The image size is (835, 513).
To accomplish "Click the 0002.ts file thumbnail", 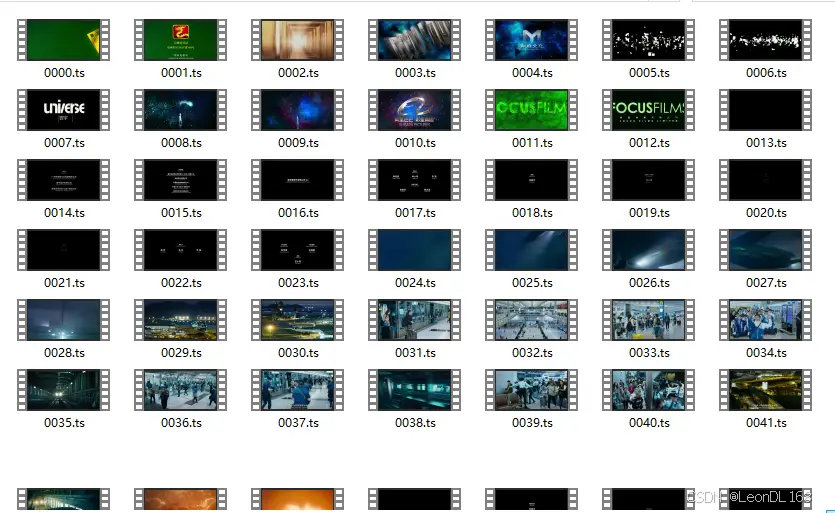I will pyautogui.click(x=298, y=40).
